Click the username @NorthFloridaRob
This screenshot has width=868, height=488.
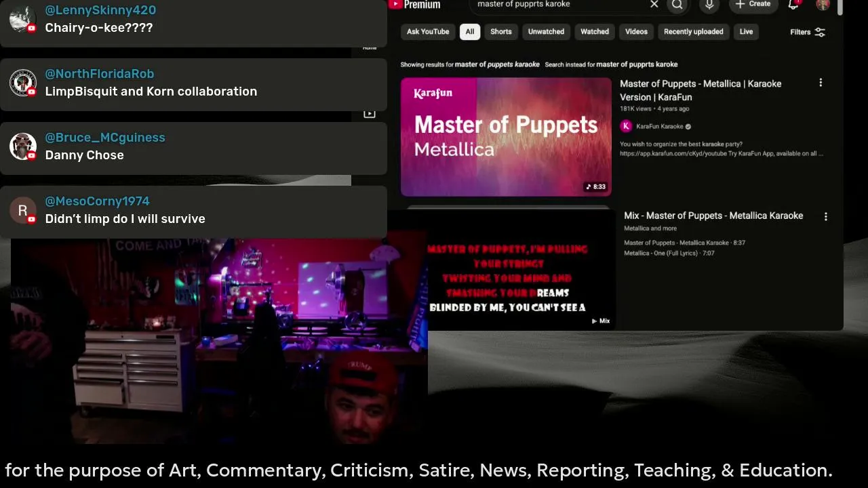click(100, 74)
